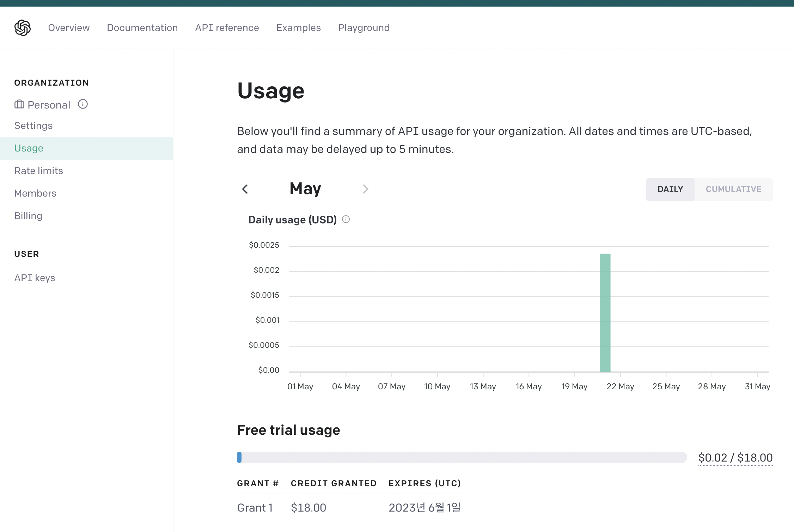Open the Documentation page
Screen dimensions: 794x532
pyautogui.click(x=142, y=28)
